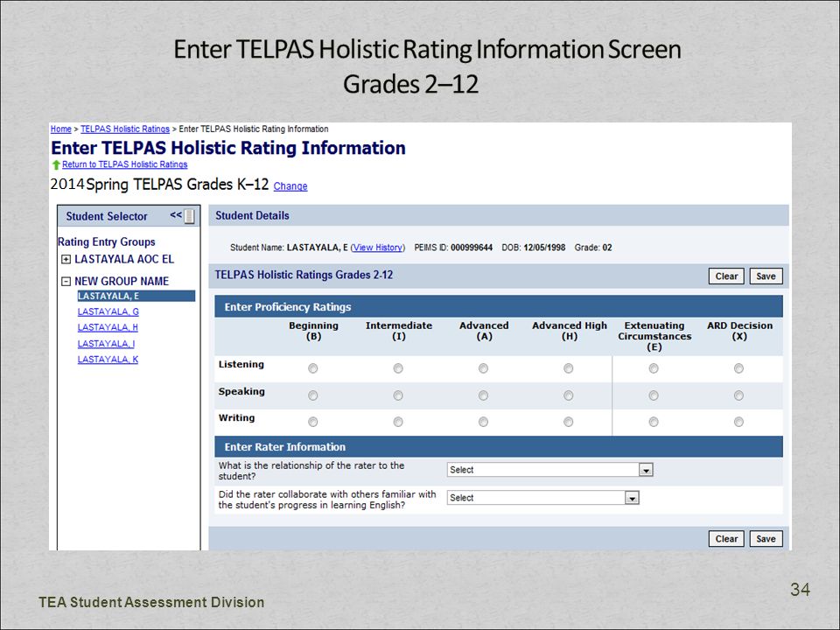Click the Student Selector panel title
Image resolution: width=840 pixels, height=630 pixels.
(x=107, y=216)
